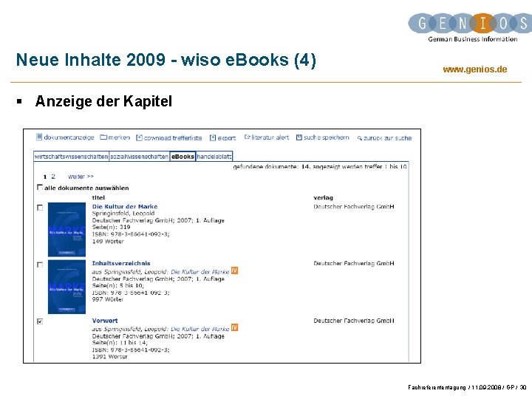
Task: Click the merken link
Action: (x=119, y=137)
